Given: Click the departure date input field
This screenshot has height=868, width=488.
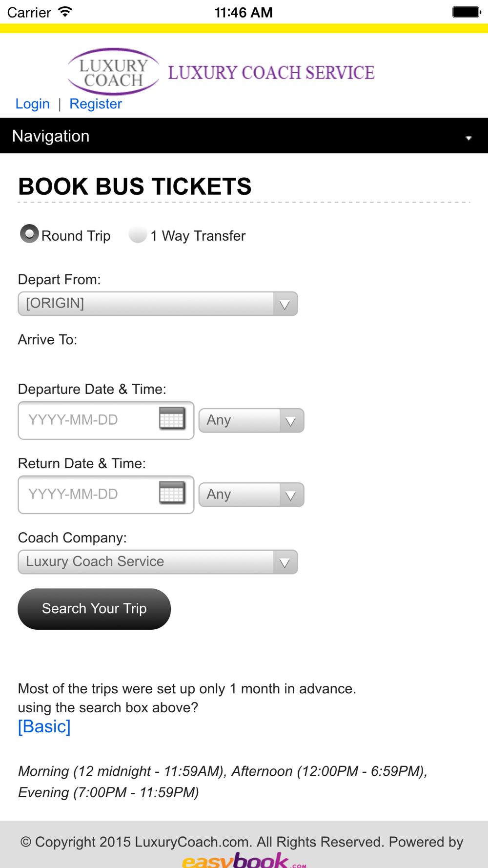Looking at the screenshot, I should [x=106, y=420].
